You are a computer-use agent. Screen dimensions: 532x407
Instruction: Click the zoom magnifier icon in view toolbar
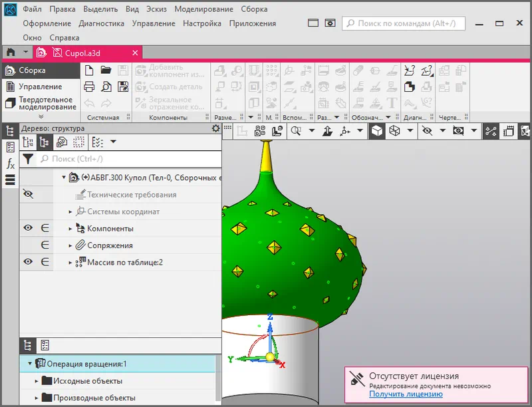coord(296,131)
